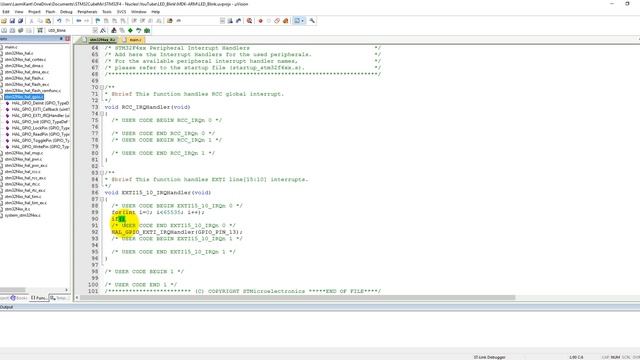Open the View menu
The width and height of the screenshot is (640, 360).
[x=19, y=12]
